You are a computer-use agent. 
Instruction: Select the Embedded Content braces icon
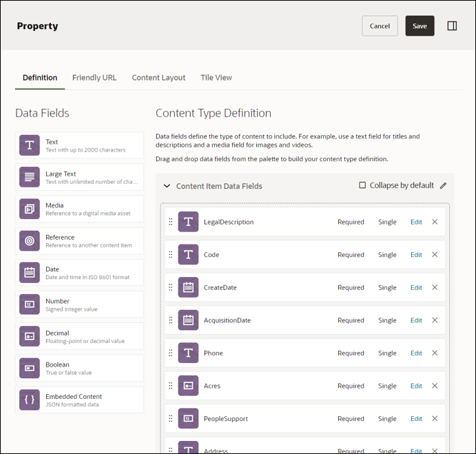click(30, 400)
